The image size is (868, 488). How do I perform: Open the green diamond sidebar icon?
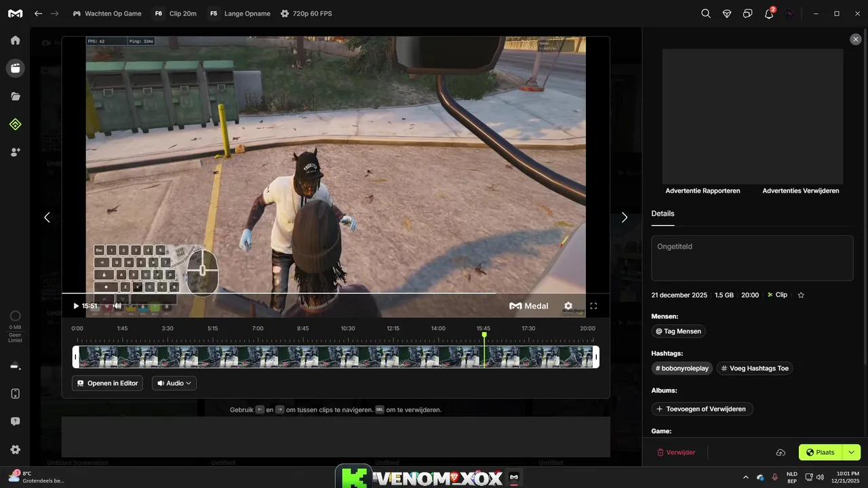point(15,124)
